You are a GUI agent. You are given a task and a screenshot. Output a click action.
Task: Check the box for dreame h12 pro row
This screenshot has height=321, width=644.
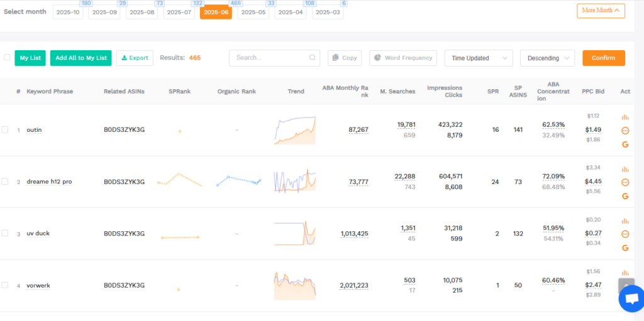pos(4,182)
